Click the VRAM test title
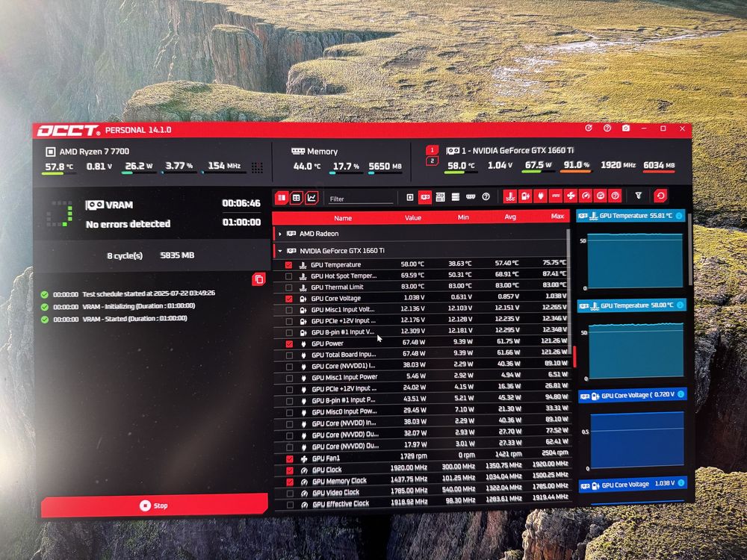This screenshot has width=747, height=560. 119,205
